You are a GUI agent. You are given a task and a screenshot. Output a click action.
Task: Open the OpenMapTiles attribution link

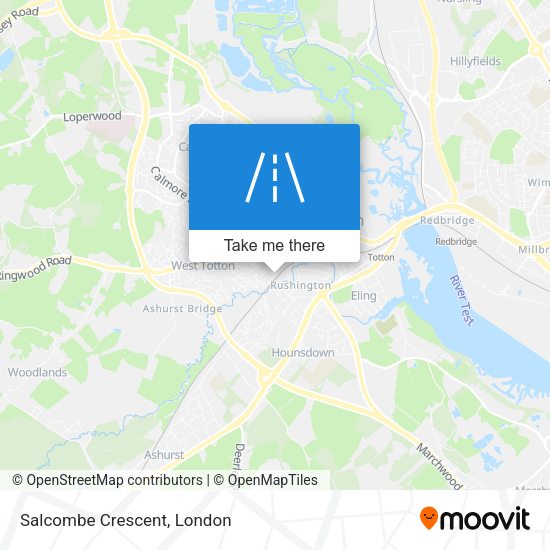tap(266, 480)
